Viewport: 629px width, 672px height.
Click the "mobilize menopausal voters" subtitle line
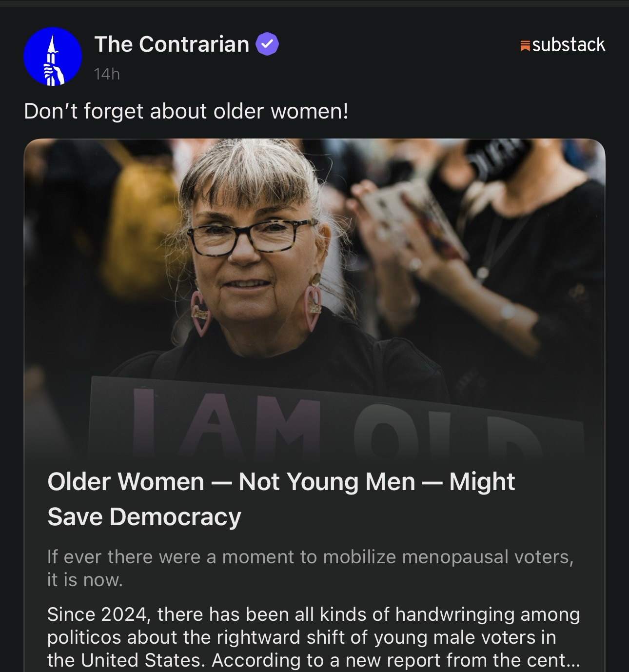tap(310, 556)
